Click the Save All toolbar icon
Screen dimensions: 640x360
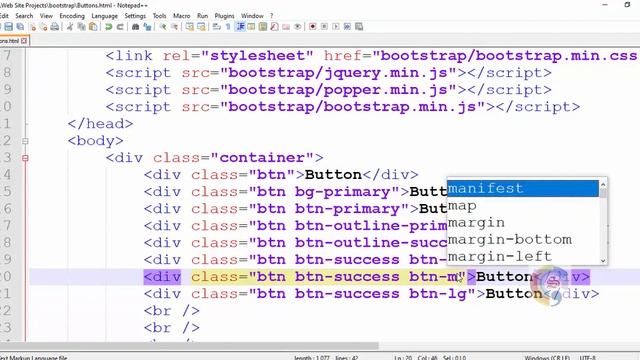point(20,27)
